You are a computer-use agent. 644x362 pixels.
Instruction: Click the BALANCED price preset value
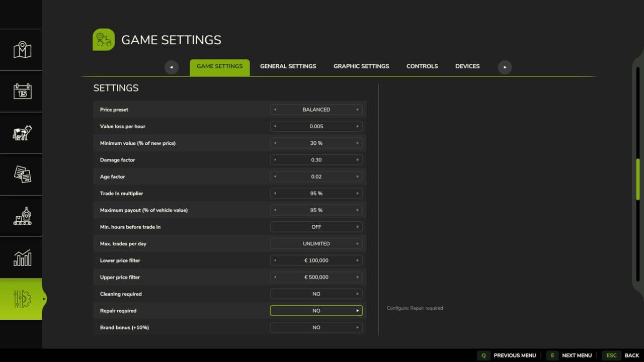[316, 110]
